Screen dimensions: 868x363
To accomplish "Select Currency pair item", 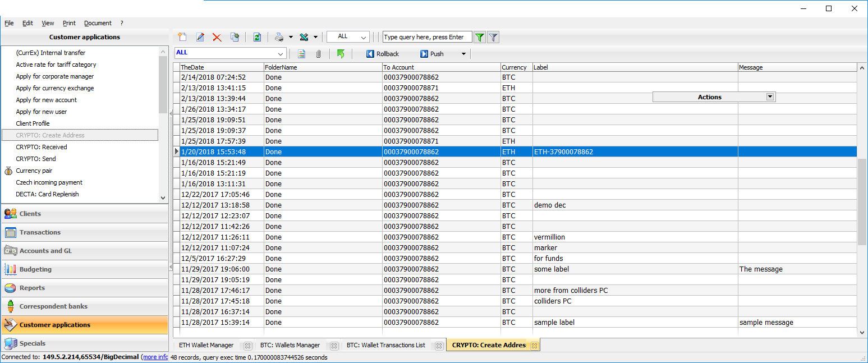I will click(x=34, y=171).
